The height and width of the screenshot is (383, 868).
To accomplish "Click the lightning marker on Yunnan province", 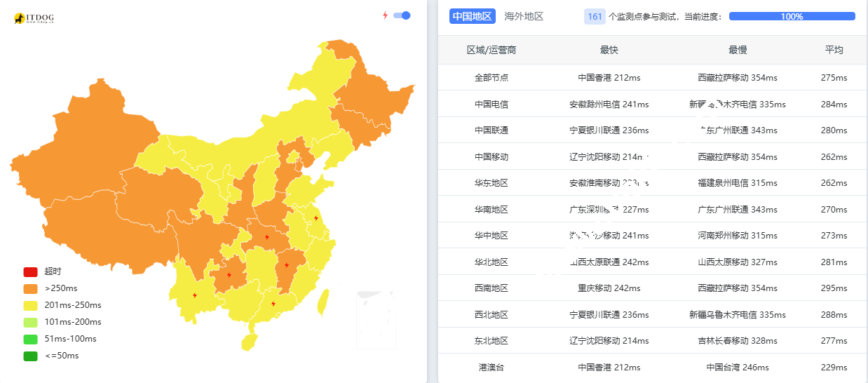I will pos(194,295).
